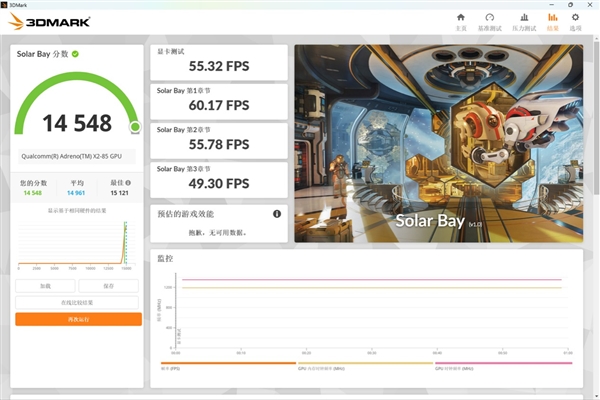Toggle the yellow GPU memory clock legend
600x400 pixels.
tap(365, 366)
